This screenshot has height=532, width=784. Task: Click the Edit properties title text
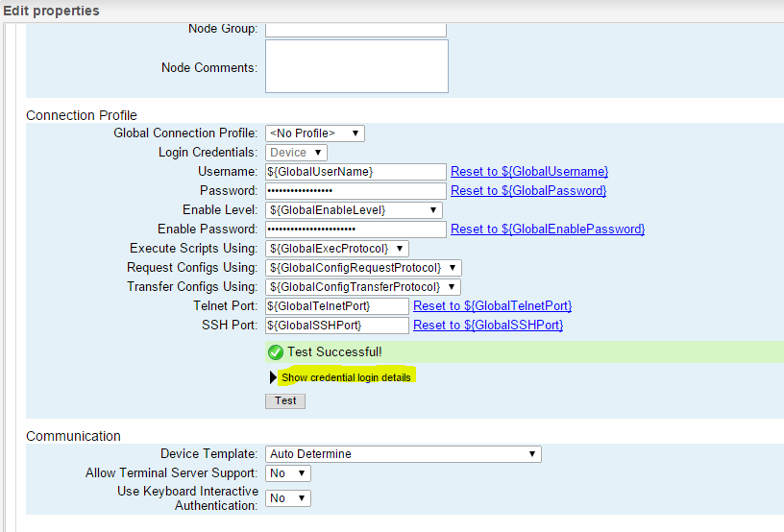pyautogui.click(x=51, y=11)
